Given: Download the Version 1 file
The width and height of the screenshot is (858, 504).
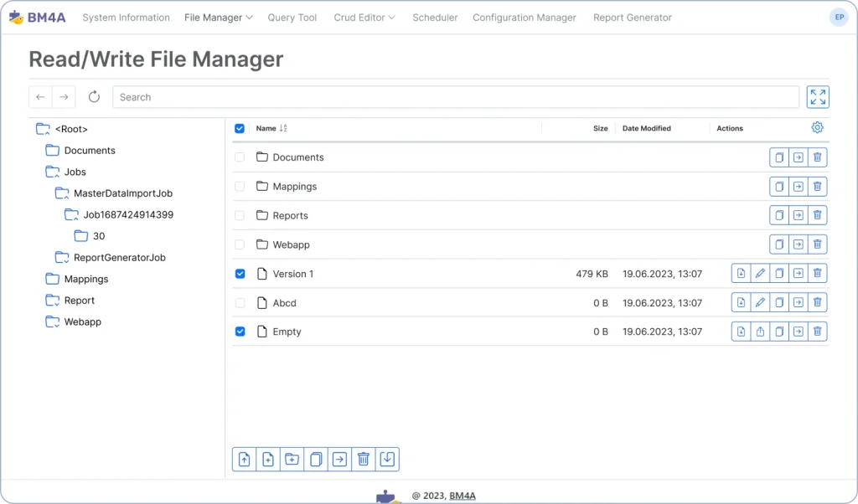Looking at the screenshot, I should [741, 273].
